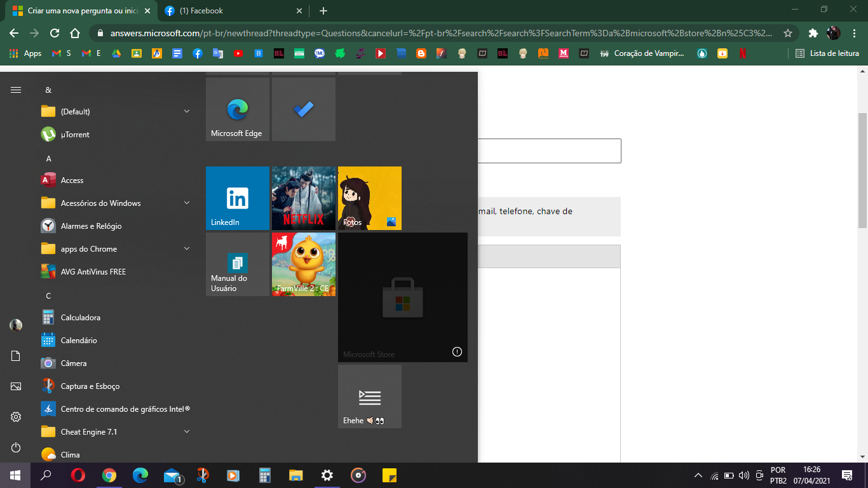This screenshot has height=488, width=868.
Task: Expand Acessórios do Windows folder
Action: (x=114, y=203)
